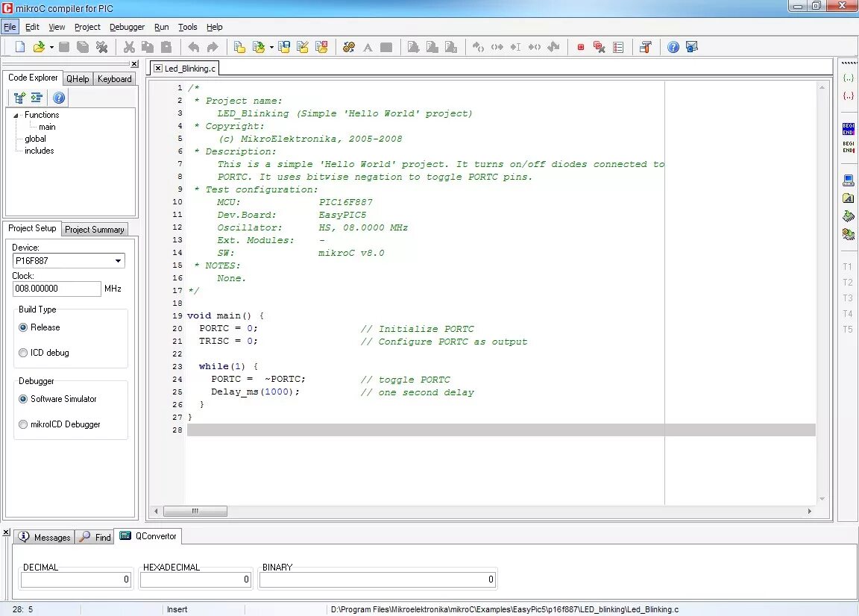Click the copy icon in toolbar
This screenshot has height=616, width=859.
[x=148, y=47]
